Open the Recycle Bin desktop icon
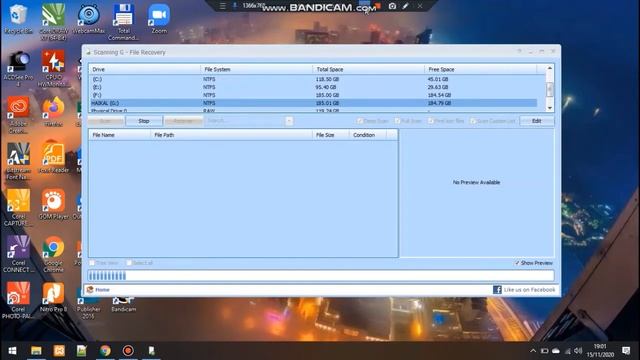Screen dimensions: 640x360 pyautogui.click(x=18, y=19)
